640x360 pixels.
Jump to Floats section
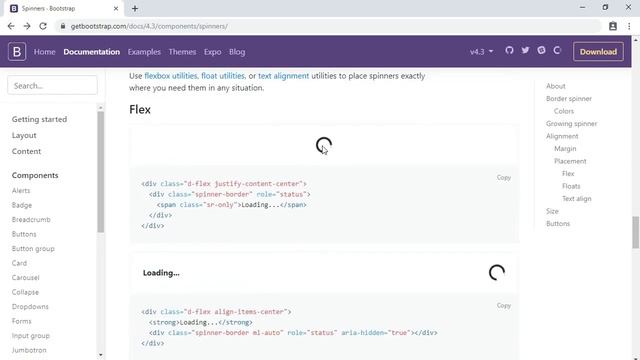point(571,186)
